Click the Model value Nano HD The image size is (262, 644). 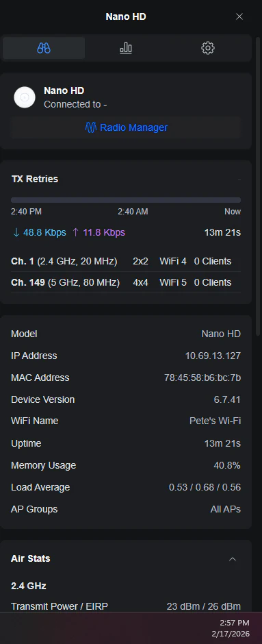(221, 334)
